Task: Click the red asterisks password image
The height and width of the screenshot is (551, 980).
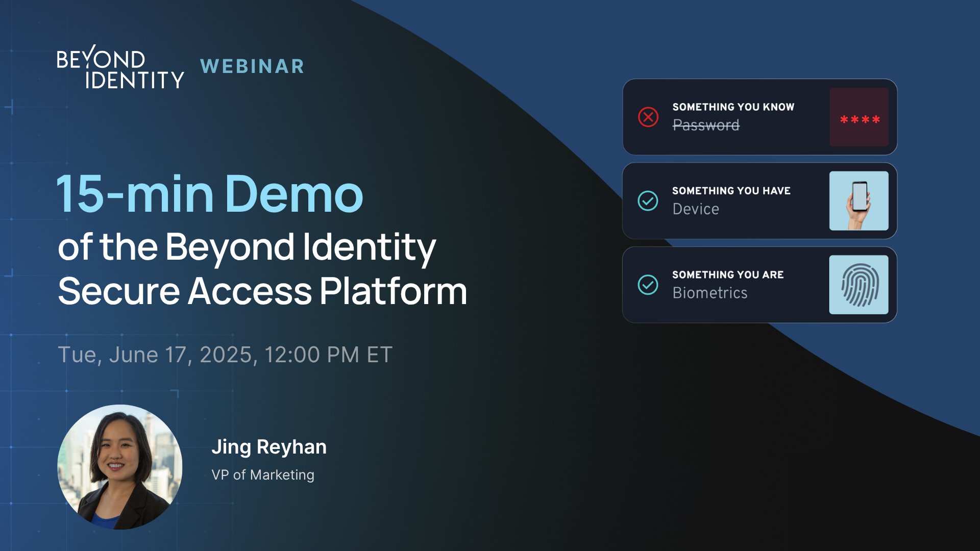Action: click(859, 117)
